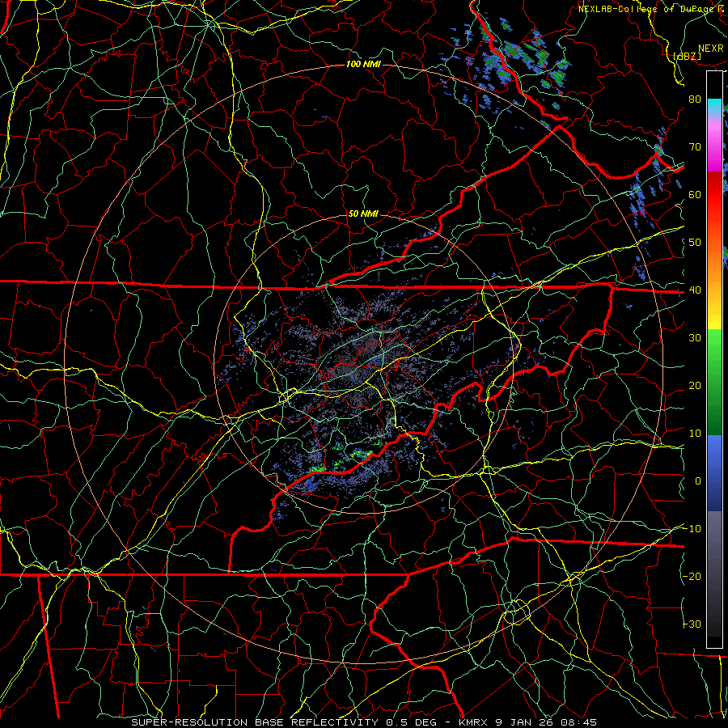Click the 80 value on the dBZ scale
This screenshot has height=728, width=728.
pyautogui.click(x=695, y=99)
